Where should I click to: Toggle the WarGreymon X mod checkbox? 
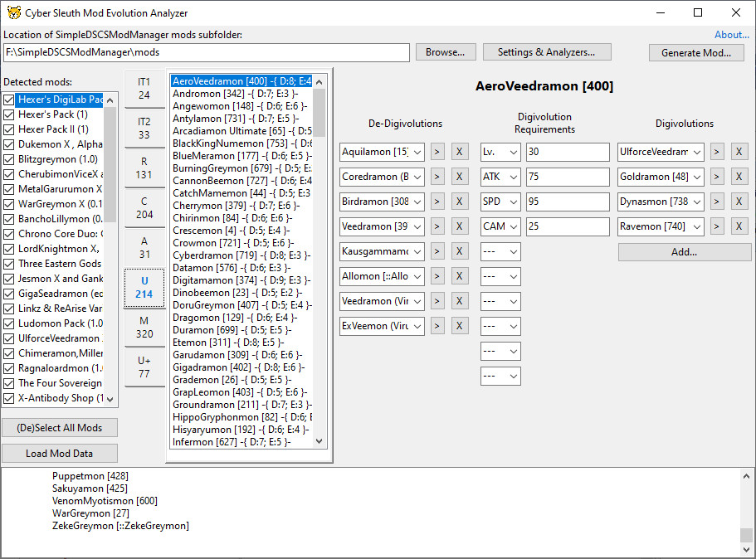point(8,205)
